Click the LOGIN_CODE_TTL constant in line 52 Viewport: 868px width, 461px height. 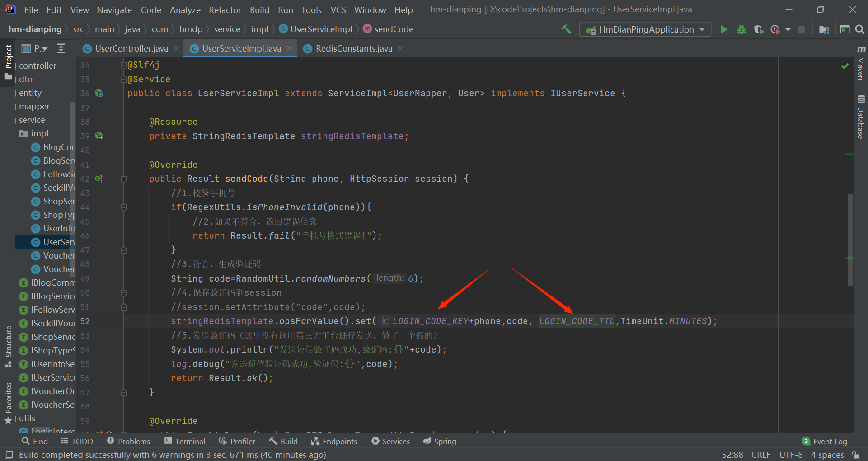pyautogui.click(x=577, y=321)
